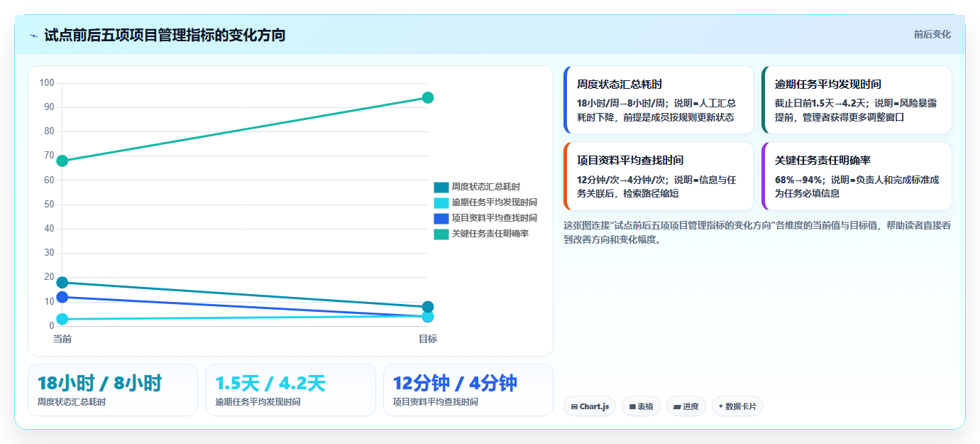The width and height of the screenshot is (980, 444).
Task: Click the 100 y-axis tick label
Action: click(47, 83)
